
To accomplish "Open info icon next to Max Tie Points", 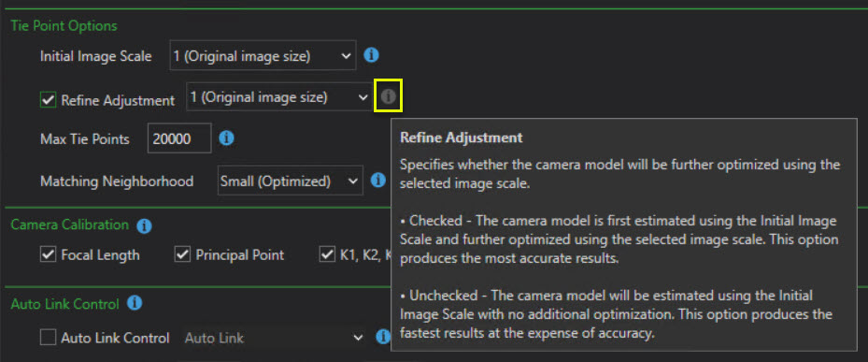I will pyautogui.click(x=226, y=138).
